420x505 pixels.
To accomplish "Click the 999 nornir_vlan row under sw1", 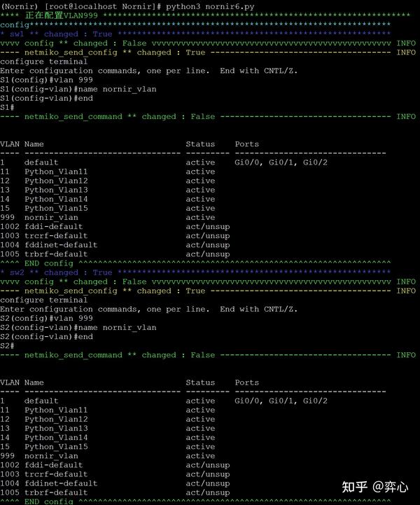I will (x=108, y=218).
